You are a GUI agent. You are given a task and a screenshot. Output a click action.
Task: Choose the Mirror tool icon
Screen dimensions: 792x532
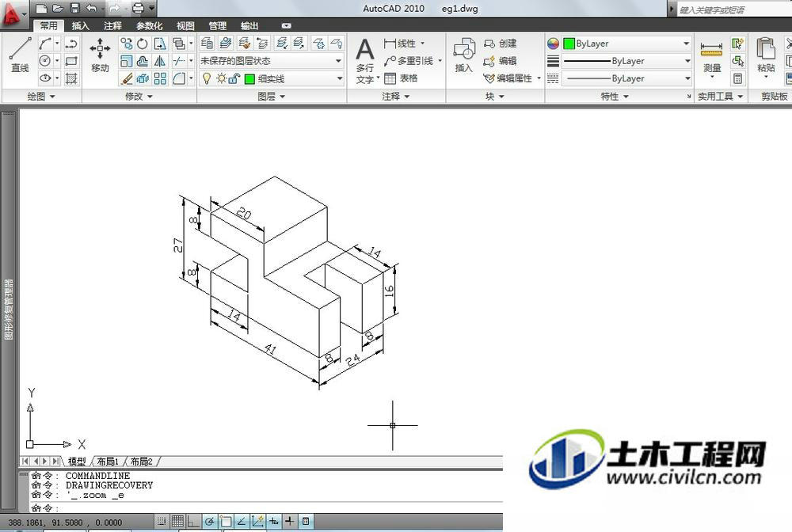point(160,61)
